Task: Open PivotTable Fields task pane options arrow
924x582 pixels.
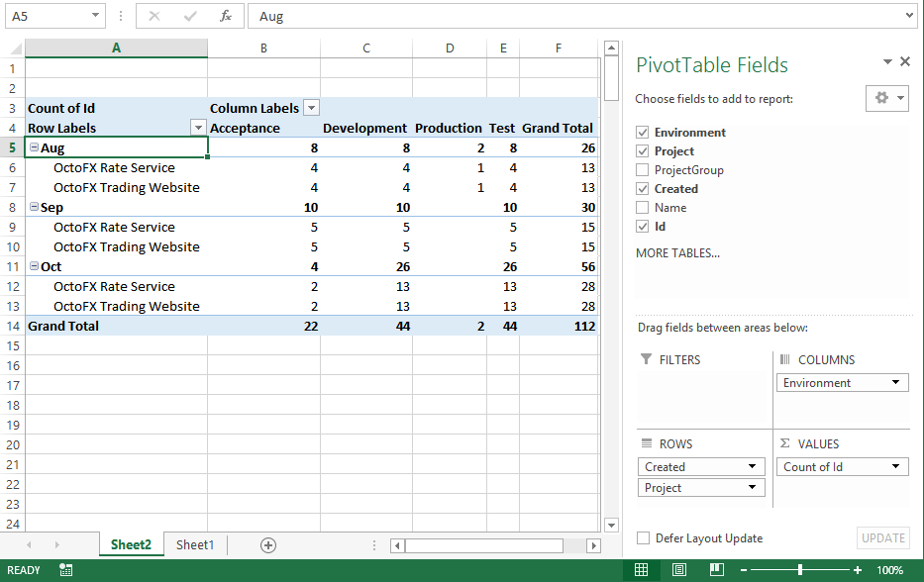Action: tap(887, 61)
